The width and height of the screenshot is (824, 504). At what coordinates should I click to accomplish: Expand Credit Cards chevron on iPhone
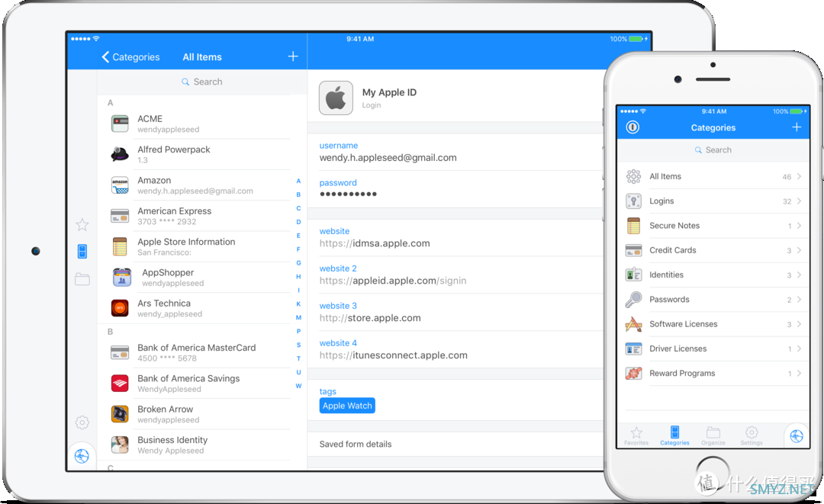(x=800, y=250)
